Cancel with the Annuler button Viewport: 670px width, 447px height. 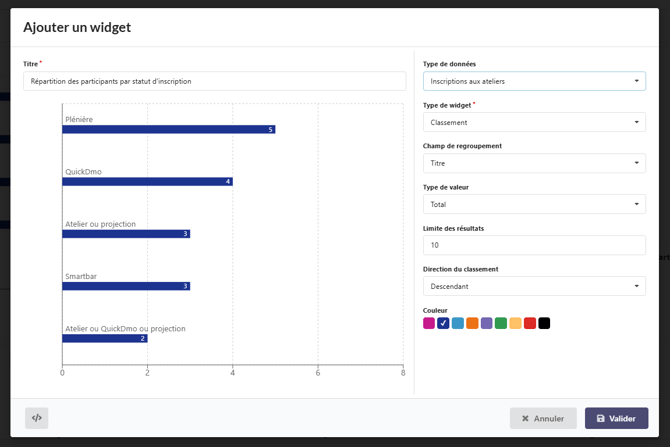point(543,418)
